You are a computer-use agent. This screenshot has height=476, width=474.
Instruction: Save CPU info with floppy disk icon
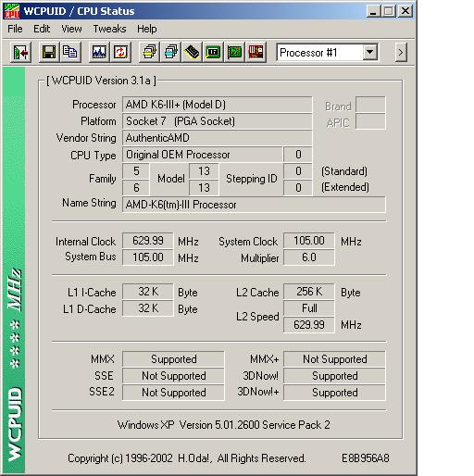point(49,52)
